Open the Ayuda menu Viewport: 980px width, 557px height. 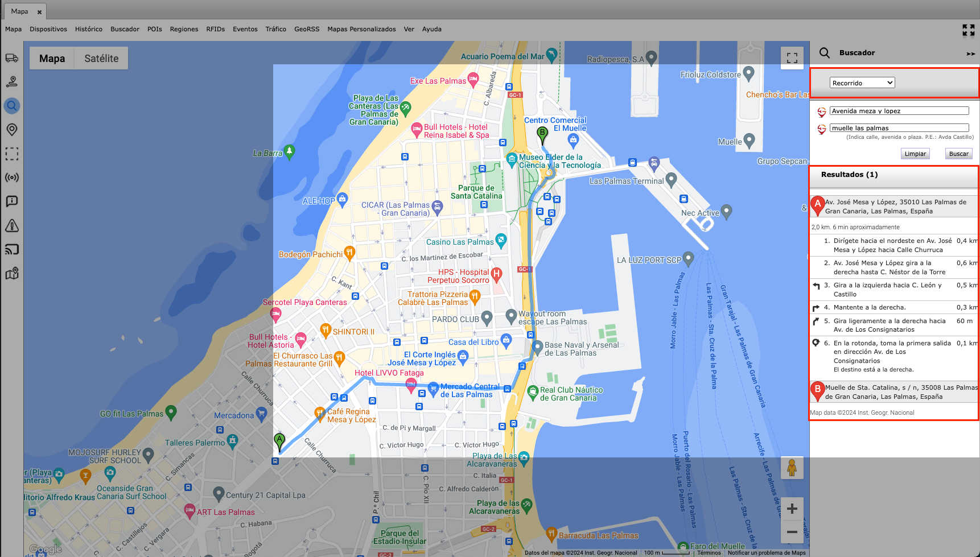432,29
